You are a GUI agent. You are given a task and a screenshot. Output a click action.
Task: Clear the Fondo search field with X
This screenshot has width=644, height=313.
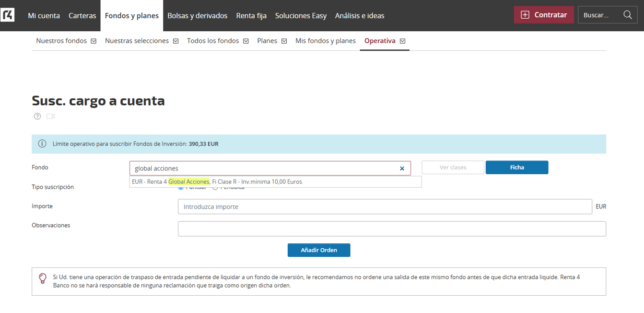tap(402, 169)
